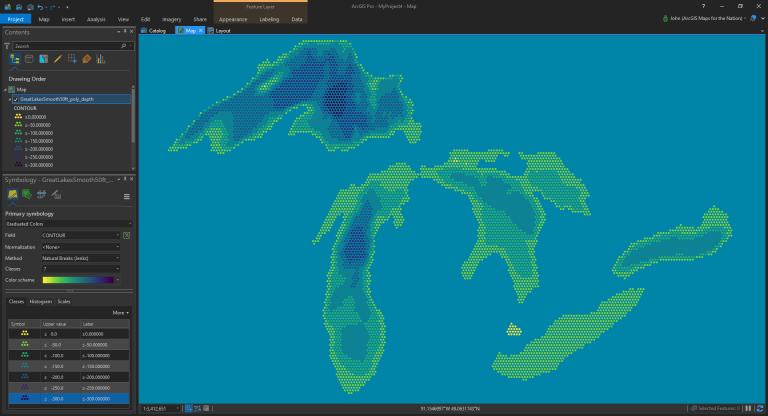Click the signed-in user John account name

[708, 18]
